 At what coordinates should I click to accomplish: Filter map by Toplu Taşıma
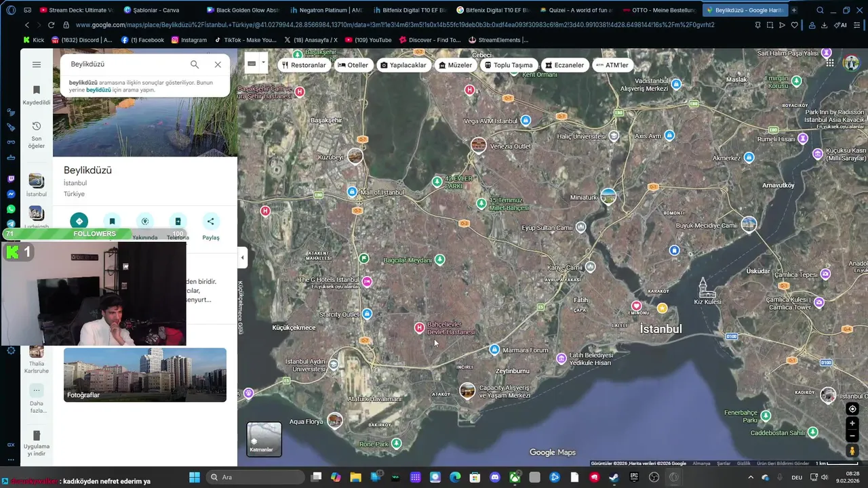[x=509, y=65]
